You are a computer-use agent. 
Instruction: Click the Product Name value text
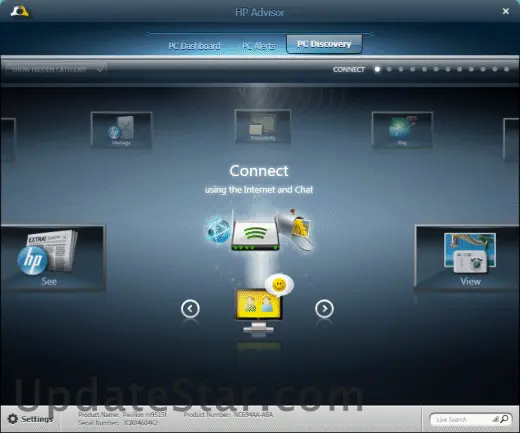(x=144, y=415)
